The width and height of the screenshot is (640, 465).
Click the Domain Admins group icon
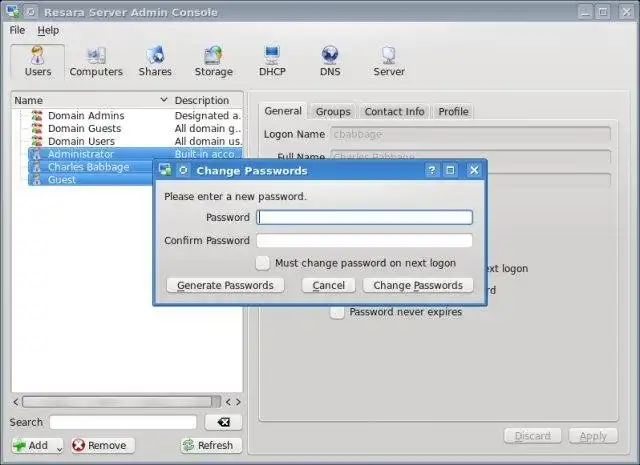click(37, 116)
